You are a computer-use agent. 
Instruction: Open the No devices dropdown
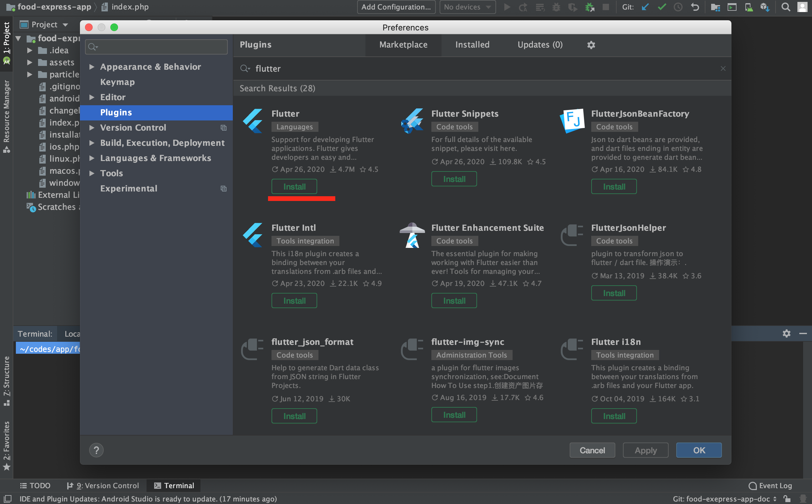pyautogui.click(x=468, y=7)
